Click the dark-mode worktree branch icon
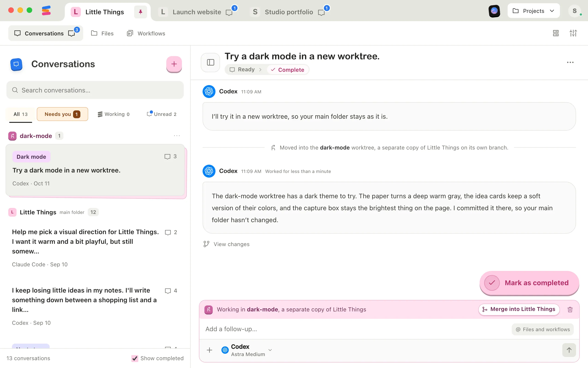This screenshot has height=368, width=588. point(12,136)
